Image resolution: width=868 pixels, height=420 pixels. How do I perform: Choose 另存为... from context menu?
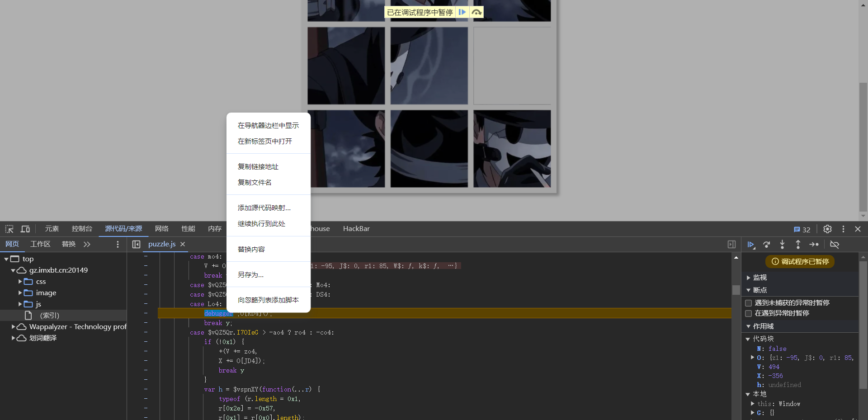tap(250, 275)
